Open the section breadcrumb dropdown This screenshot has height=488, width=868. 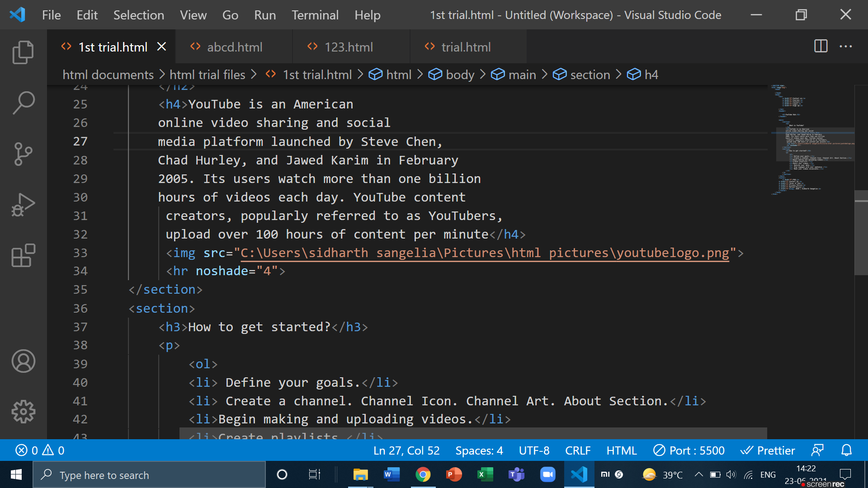pyautogui.click(x=590, y=75)
